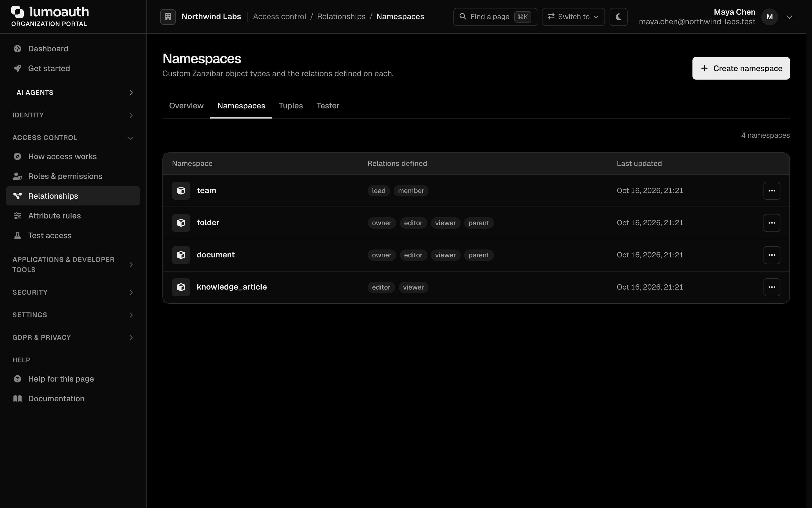Expand Applications & Developer Tools section

coord(73,265)
